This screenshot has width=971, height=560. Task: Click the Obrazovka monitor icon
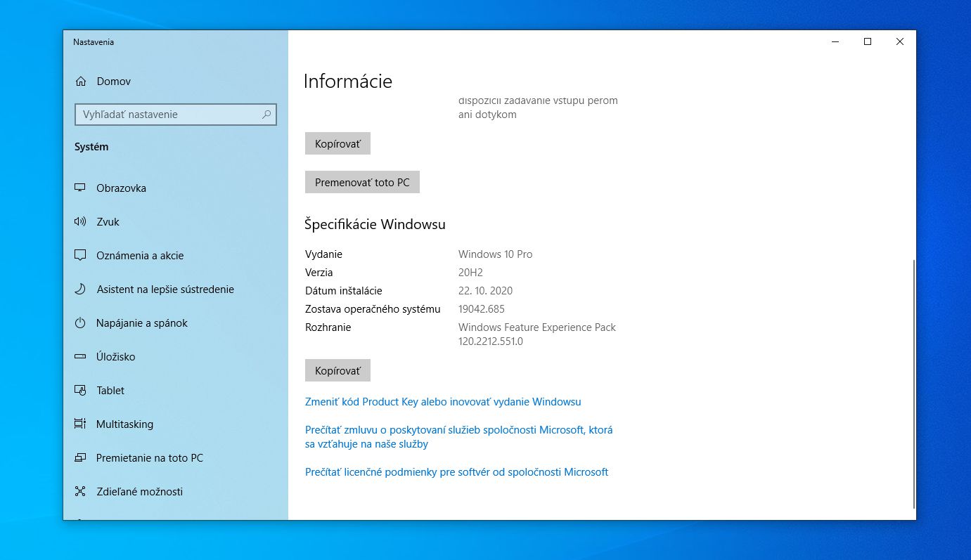tap(80, 188)
